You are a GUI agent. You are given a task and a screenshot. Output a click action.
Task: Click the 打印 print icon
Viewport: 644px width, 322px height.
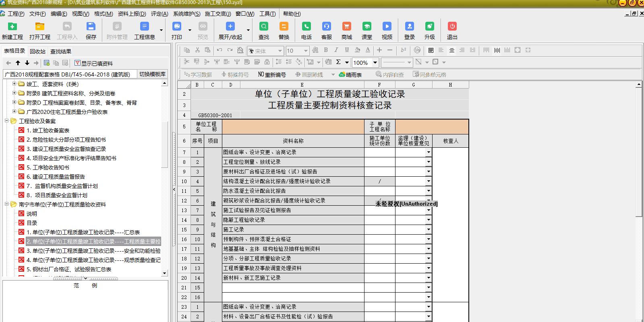(177, 27)
